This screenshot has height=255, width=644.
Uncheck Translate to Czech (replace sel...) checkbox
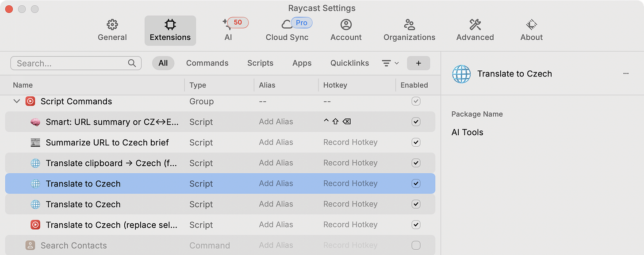click(416, 225)
